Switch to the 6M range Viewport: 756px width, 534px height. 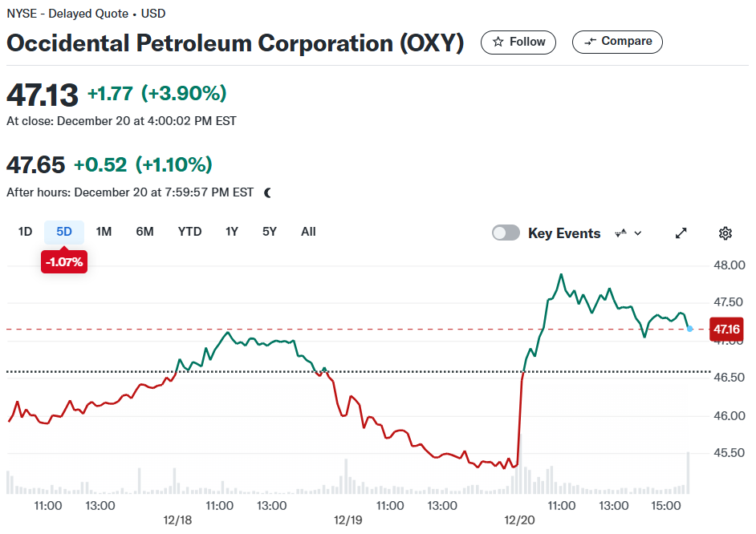tap(144, 232)
